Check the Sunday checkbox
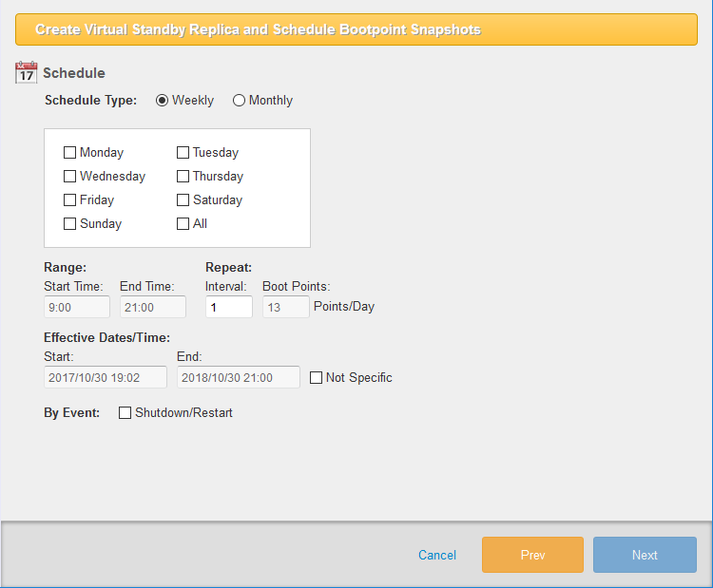The height and width of the screenshot is (588, 713). pos(69,223)
